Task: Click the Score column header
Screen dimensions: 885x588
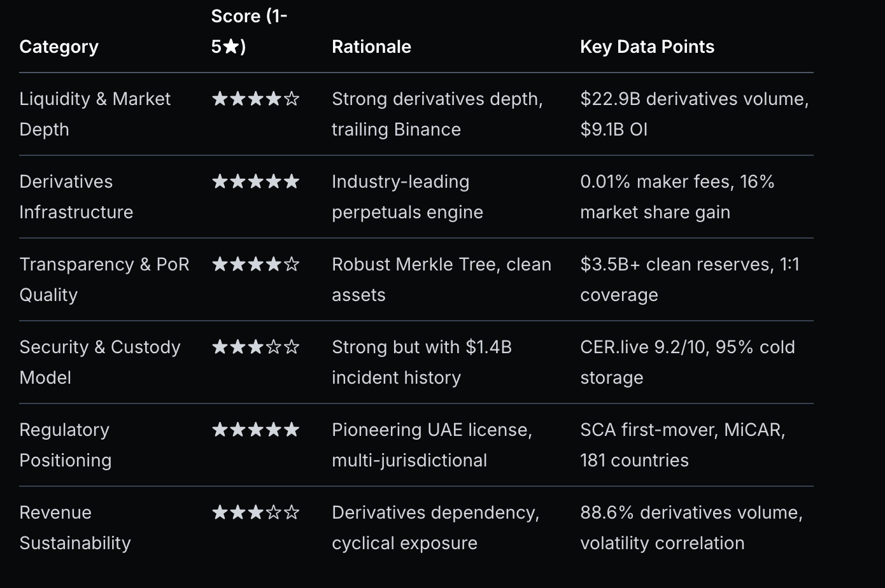Action: (x=249, y=31)
